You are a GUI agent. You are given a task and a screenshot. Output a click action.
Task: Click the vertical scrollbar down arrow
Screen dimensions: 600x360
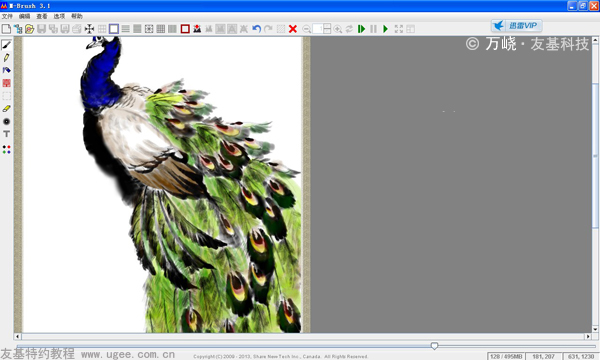point(595,329)
